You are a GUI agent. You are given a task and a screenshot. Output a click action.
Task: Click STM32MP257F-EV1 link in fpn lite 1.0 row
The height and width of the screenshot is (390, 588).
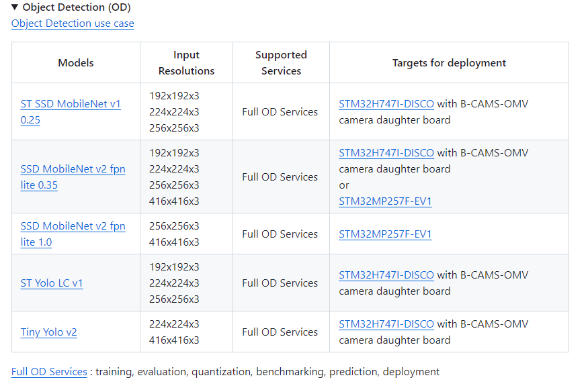[385, 234]
